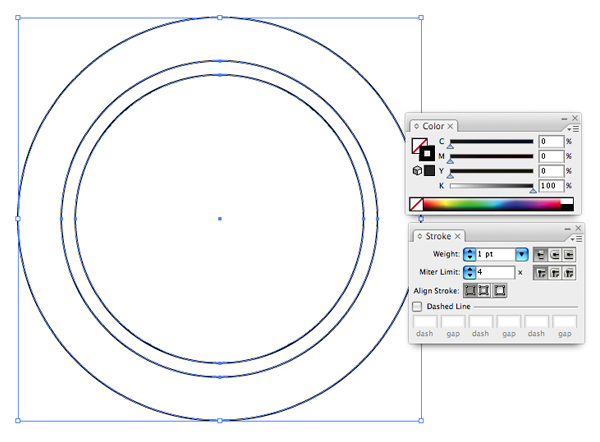The height and width of the screenshot is (442, 600).
Task: Enable the Dashed Line checkbox
Action: [417, 307]
